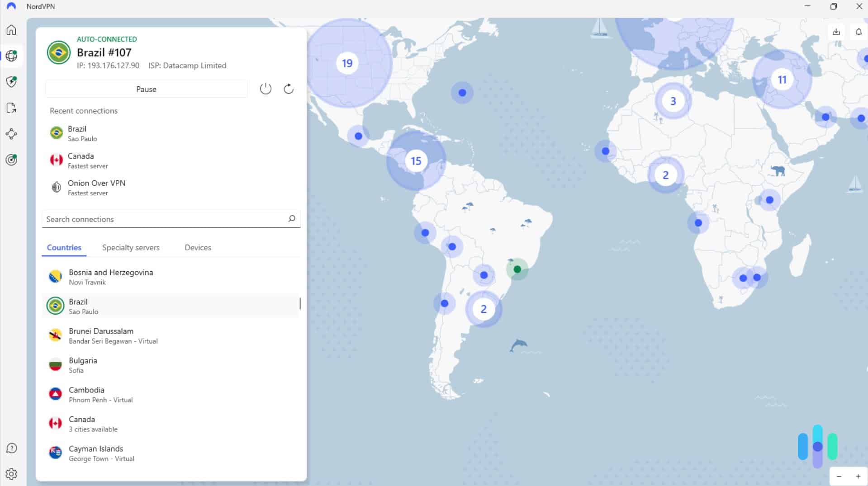
Task: Click the 3 server cluster in North Africa
Action: 673,100
